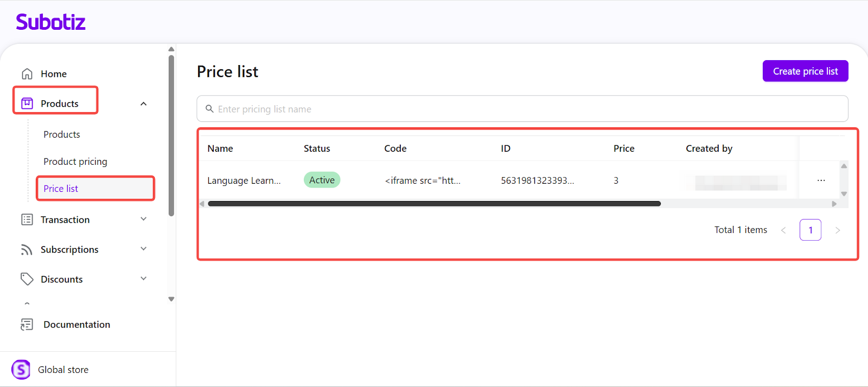
Task: Click the Create price list button
Action: [x=805, y=71]
